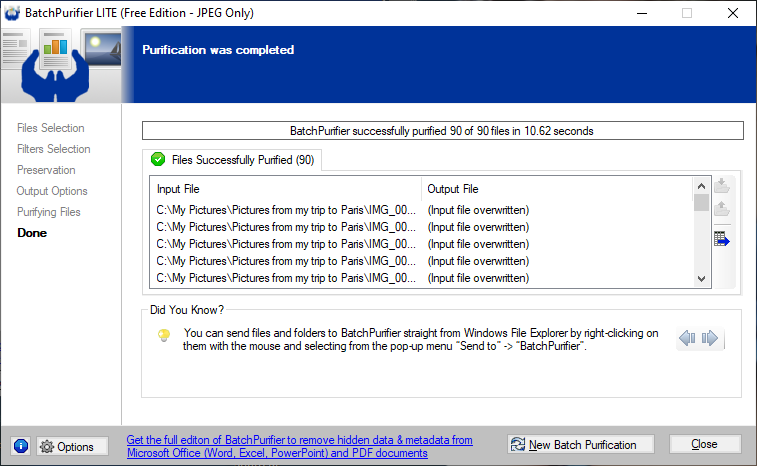757x466 pixels.
Task: Click the lightbulb tip icon
Action: 164,335
